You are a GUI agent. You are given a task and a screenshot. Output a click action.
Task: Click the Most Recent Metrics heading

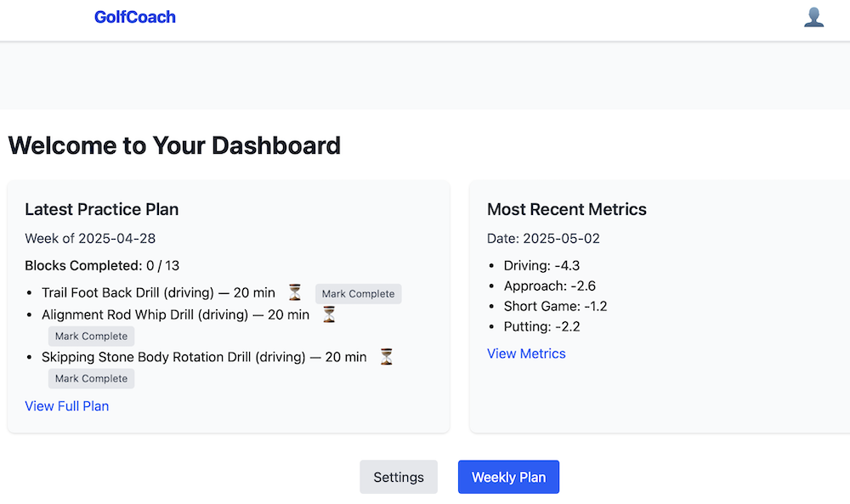point(567,209)
